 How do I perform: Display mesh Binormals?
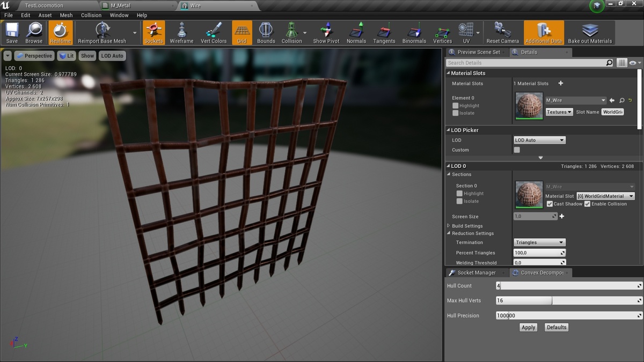point(414,33)
